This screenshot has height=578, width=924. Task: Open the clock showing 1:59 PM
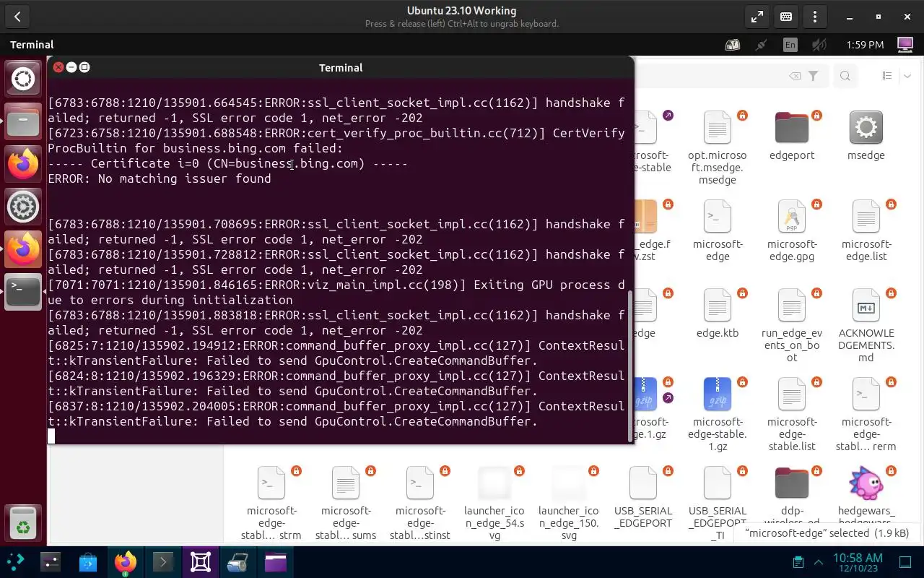[x=865, y=45]
